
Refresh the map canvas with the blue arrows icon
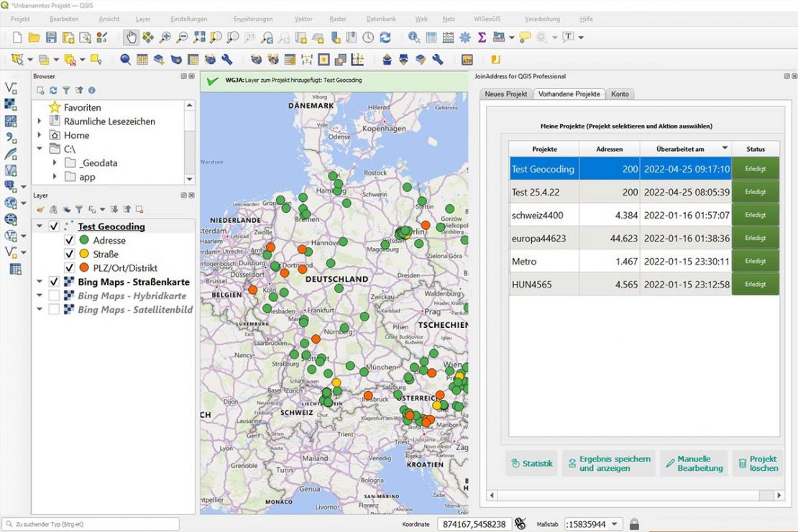pos(385,37)
